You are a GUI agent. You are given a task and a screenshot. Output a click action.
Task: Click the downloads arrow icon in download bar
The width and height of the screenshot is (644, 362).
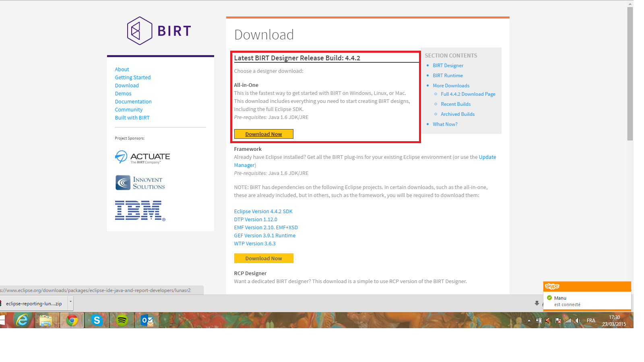[x=537, y=303]
